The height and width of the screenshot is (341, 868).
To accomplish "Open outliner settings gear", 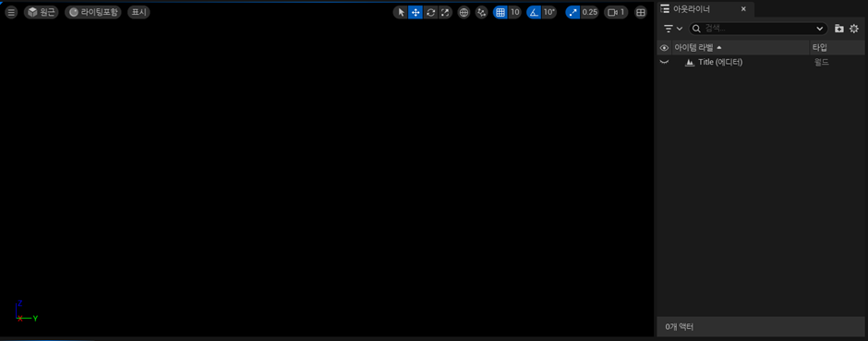I will (854, 29).
